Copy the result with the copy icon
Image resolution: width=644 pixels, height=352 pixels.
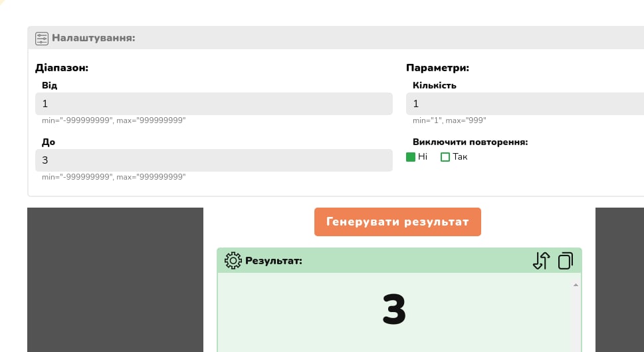pos(565,261)
